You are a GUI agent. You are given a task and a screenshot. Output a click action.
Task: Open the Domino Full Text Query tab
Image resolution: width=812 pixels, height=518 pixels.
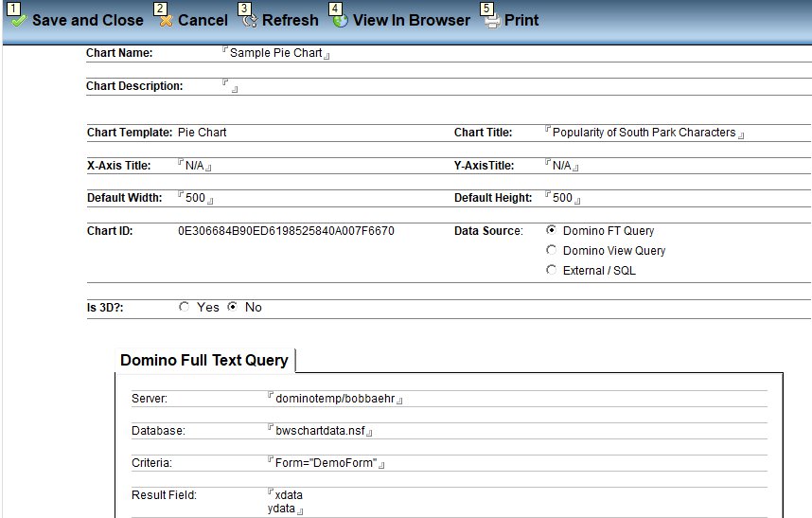(x=204, y=360)
